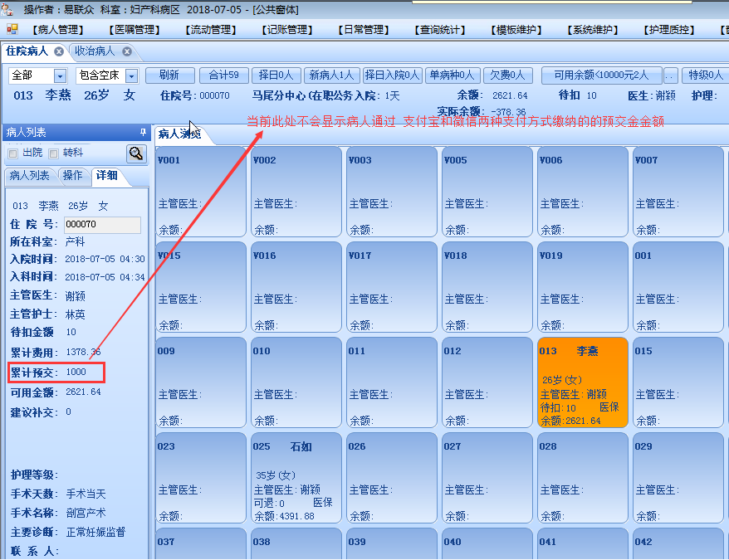This screenshot has height=560, width=729.
Task: Select the 操作 sub-tab
Action: click(x=72, y=175)
